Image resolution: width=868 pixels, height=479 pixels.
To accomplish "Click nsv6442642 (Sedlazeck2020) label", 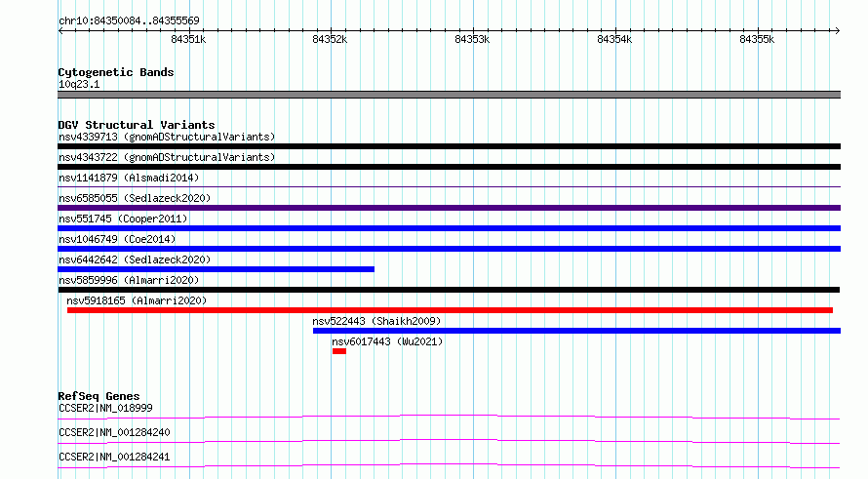I will 135,259.
